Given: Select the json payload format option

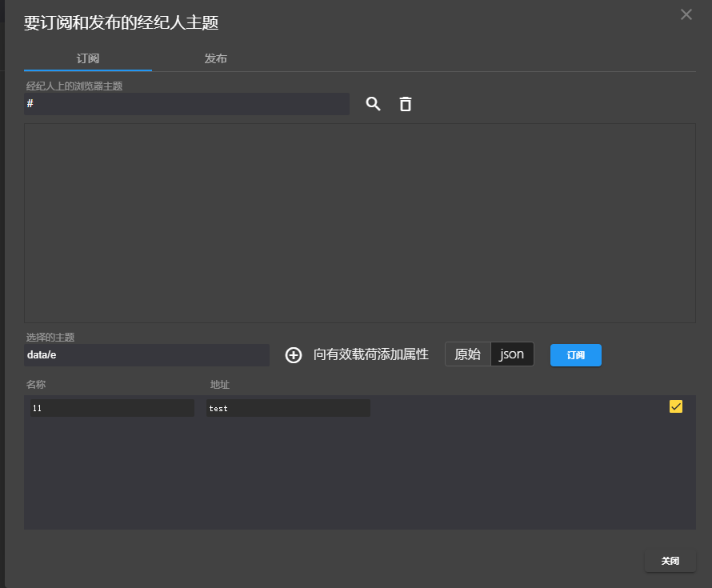Looking at the screenshot, I should 512,354.
